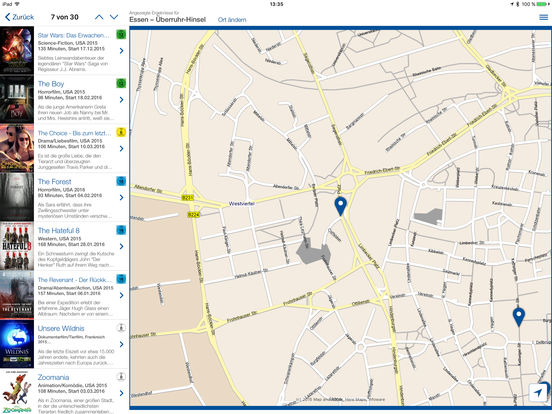The image size is (552, 414).
Task: Tap white rating badge for Zoomania
Action: [x=121, y=377]
